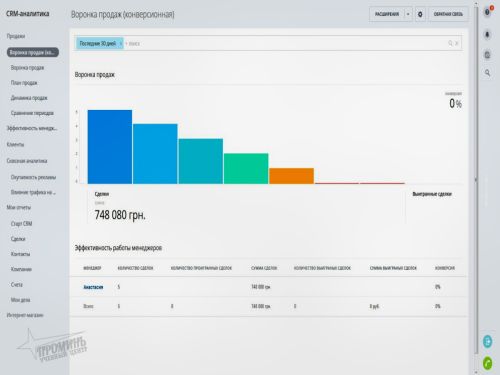
Task: Open 'Счета' report in sidebar
Action: [17, 284]
